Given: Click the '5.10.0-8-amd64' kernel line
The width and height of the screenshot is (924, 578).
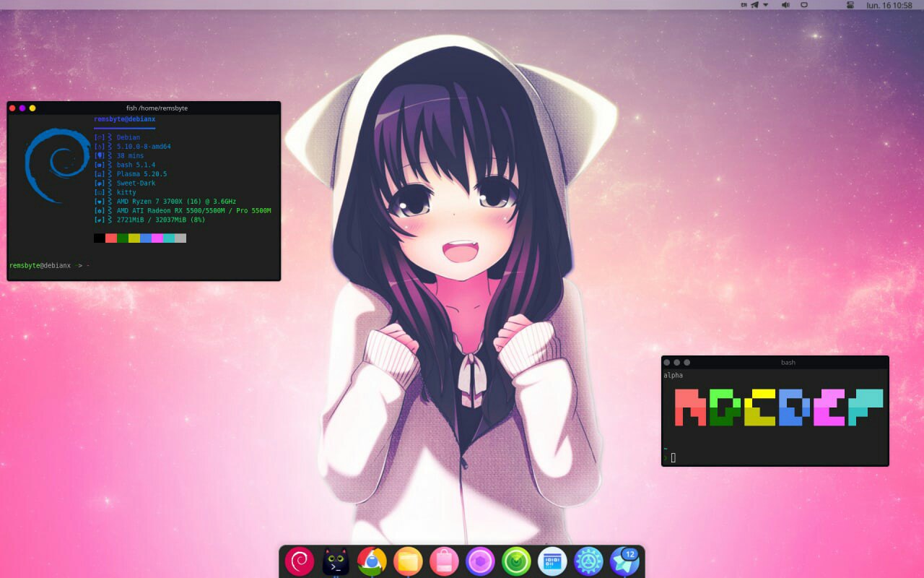Looking at the screenshot, I should click(144, 146).
